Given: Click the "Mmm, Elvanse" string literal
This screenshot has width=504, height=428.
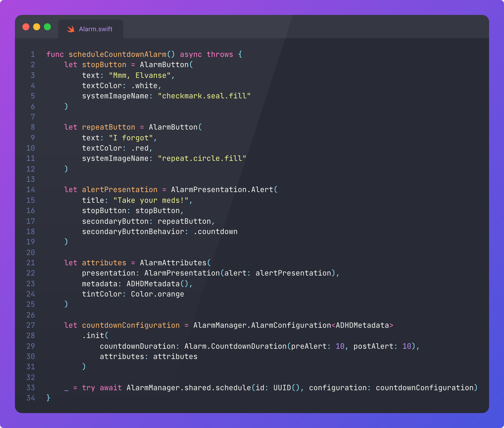Looking at the screenshot, I should pos(140,76).
